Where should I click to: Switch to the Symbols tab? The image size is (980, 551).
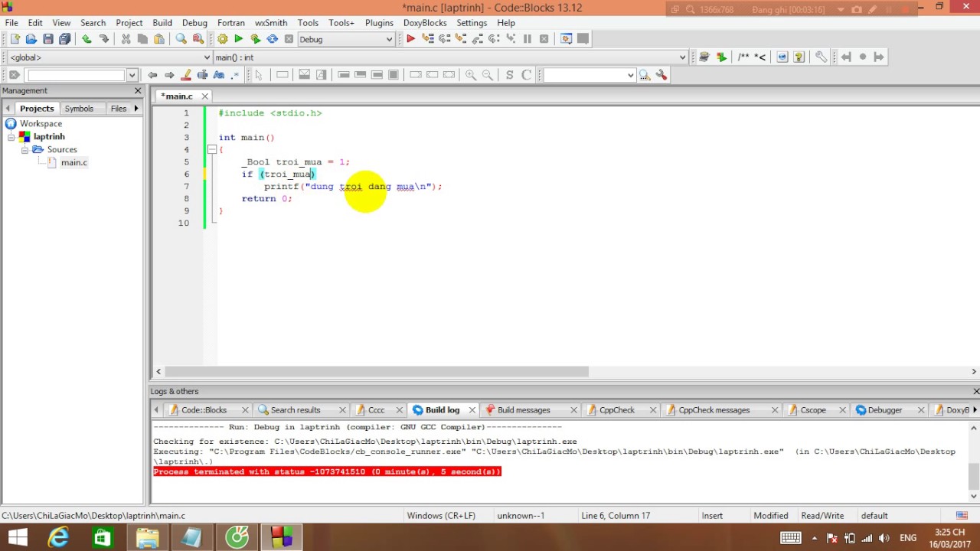tap(79, 109)
